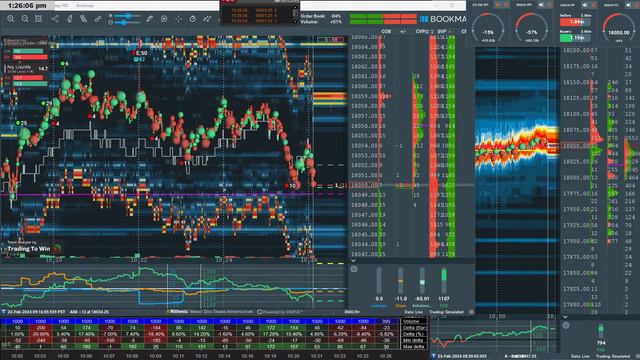Click the 0.0 vertical widget bar
This screenshot has height=360, width=640.
[379, 280]
